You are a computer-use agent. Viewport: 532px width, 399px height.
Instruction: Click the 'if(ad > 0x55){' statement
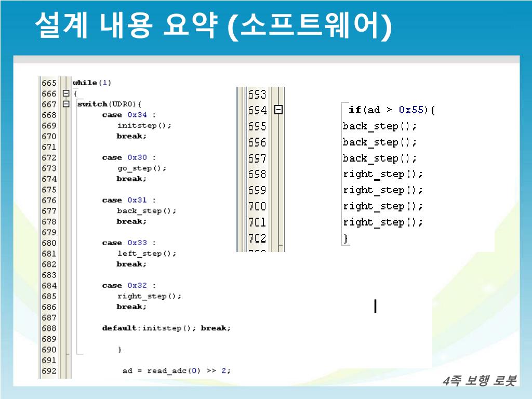(392, 110)
